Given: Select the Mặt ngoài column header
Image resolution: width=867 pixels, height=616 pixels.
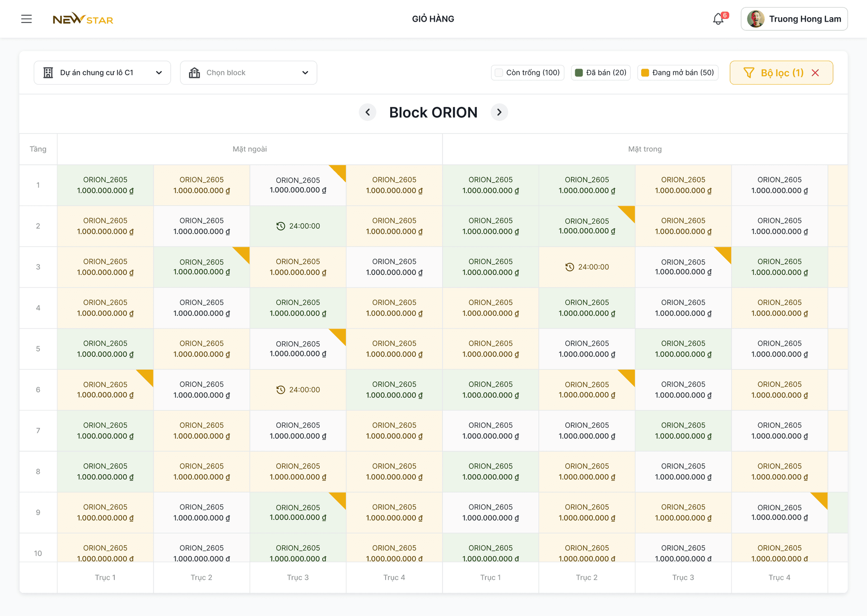Looking at the screenshot, I should click(250, 149).
